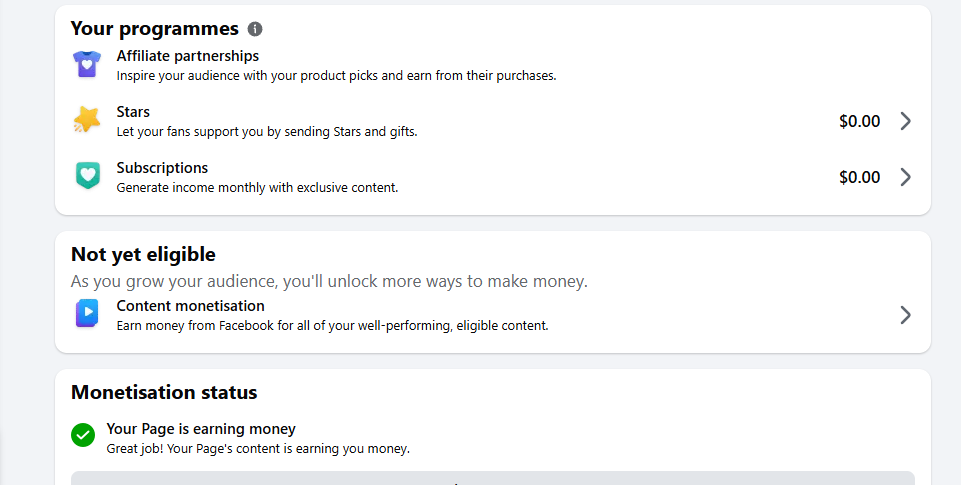Open the Subscriptions programme row
Image resolution: width=961 pixels, height=485 pixels.
pyautogui.click(x=493, y=177)
